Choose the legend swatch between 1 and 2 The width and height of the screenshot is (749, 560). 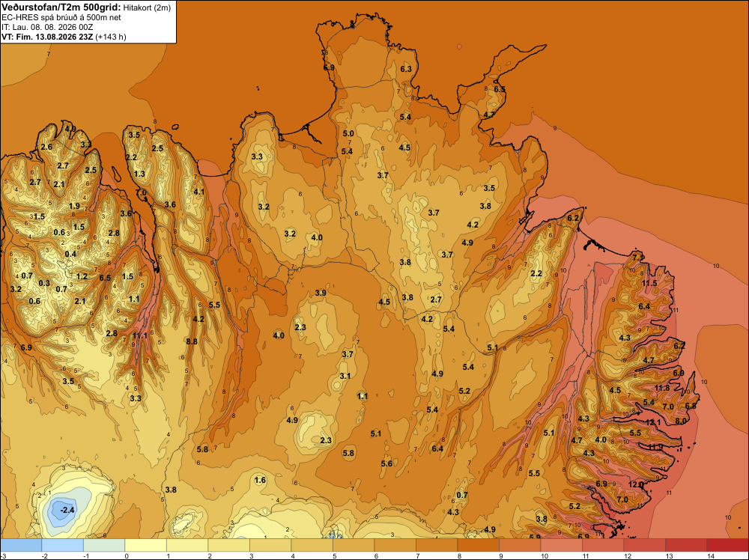(x=187, y=545)
